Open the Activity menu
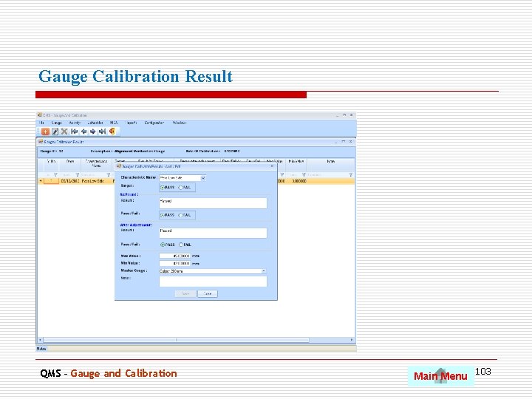Screen dimensions: 532x399 [x=75, y=123]
